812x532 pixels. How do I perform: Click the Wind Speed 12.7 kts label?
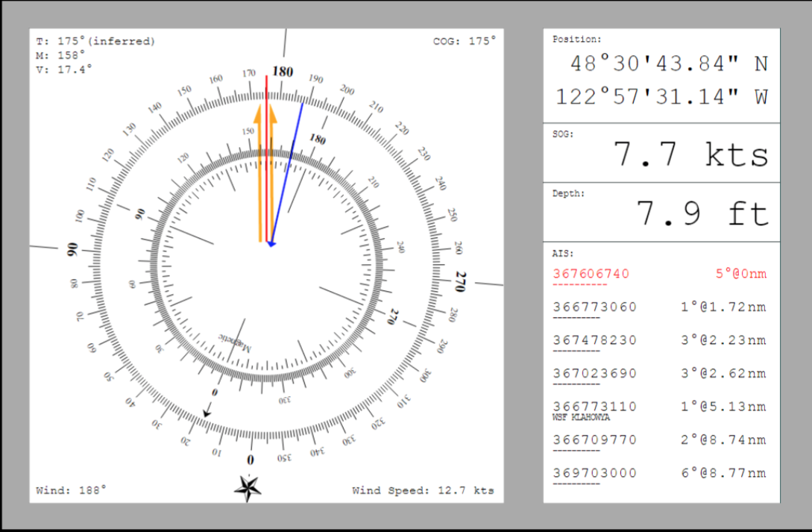(423, 490)
